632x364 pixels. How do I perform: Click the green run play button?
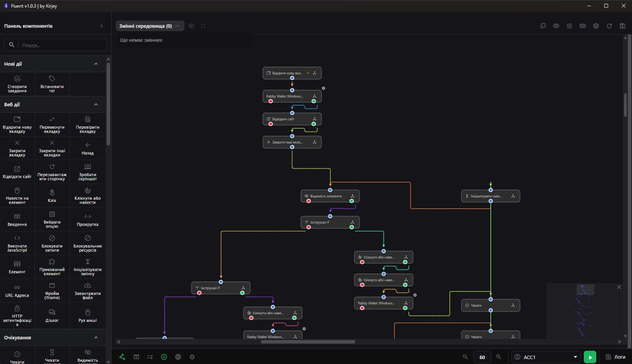click(590, 357)
